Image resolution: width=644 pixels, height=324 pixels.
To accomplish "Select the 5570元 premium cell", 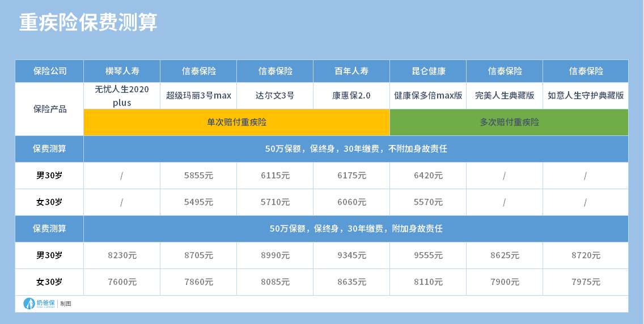I will pyautogui.click(x=428, y=202).
